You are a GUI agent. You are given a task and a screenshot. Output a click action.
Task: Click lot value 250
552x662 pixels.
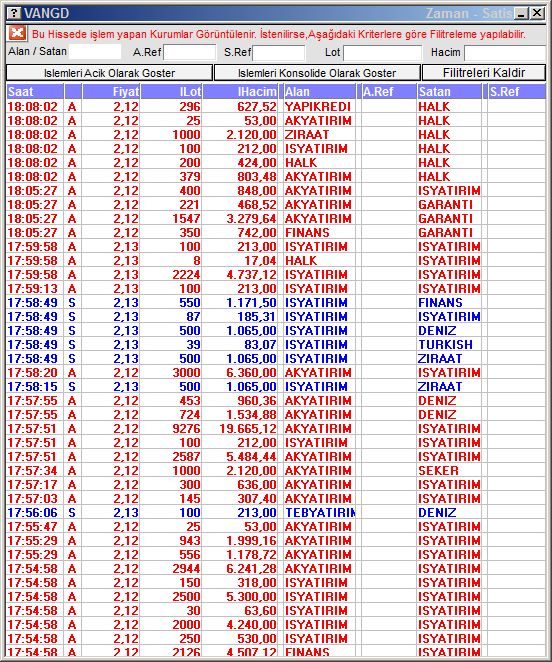(x=171, y=638)
